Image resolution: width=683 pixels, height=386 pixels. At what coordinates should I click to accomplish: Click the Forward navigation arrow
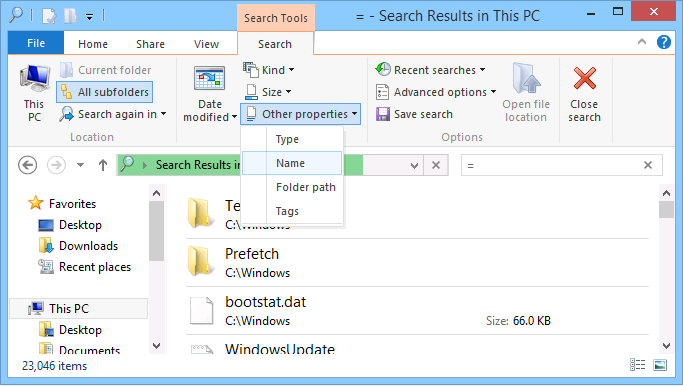pyautogui.click(x=56, y=166)
